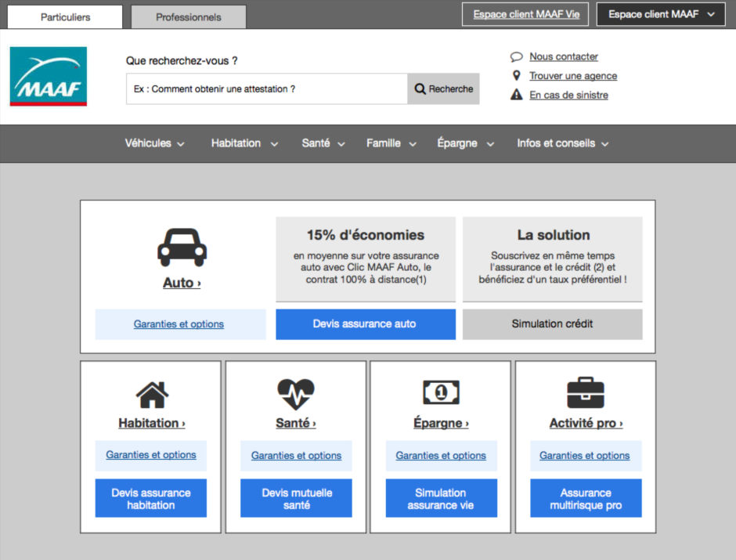
Task: Click Assurance multirisque pro button
Action: point(586,498)
